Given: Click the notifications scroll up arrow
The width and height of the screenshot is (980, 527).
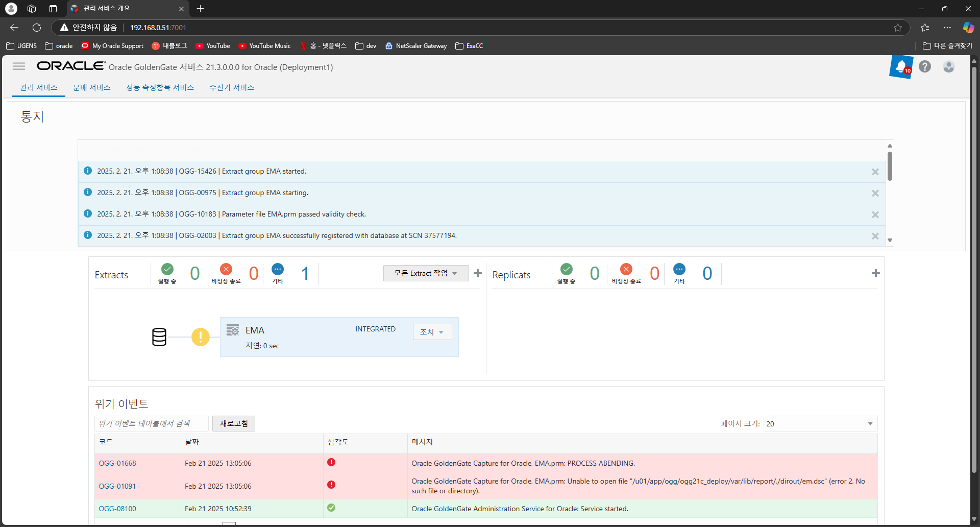Looking at the screenshot, I should 890,146.
